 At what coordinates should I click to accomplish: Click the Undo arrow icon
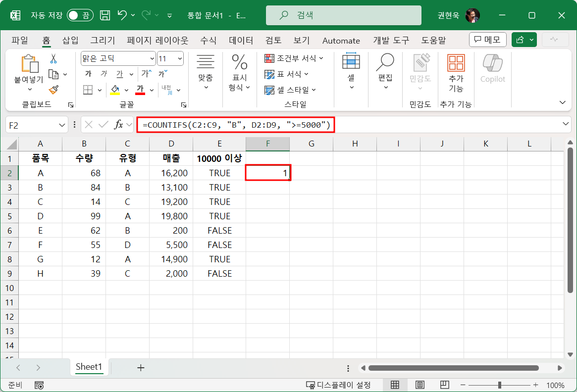point(122,15)
